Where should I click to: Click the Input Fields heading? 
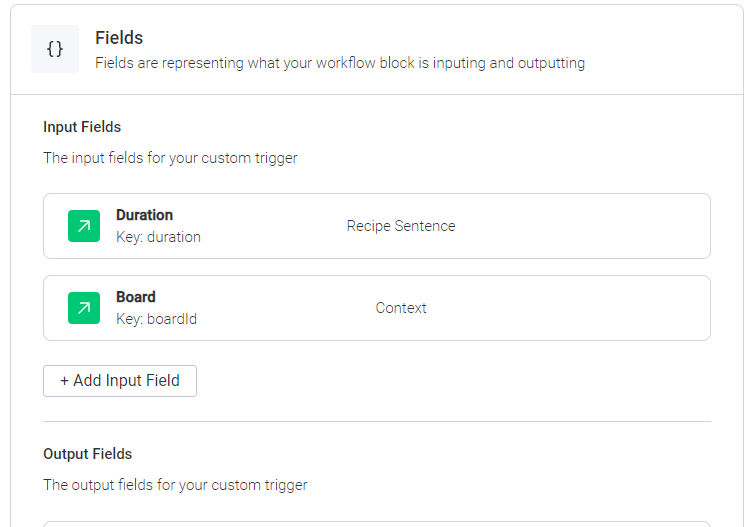[x=82, y=127]
